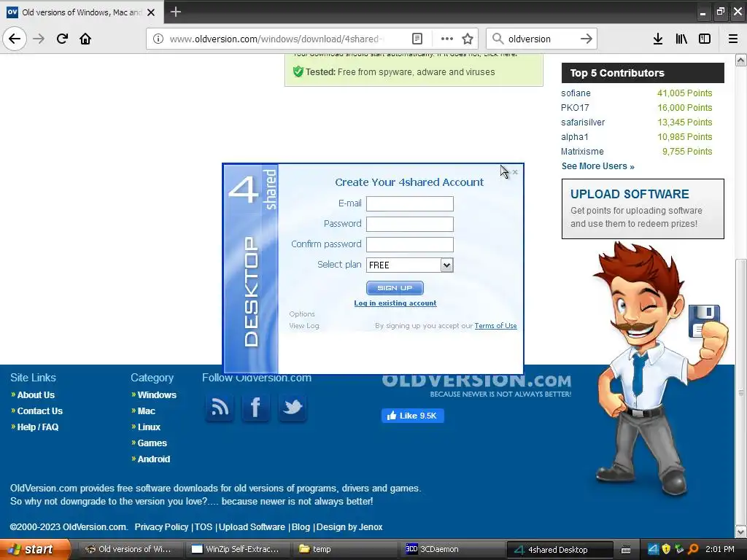This screenshot has width=747, height=560.
Task: Click the browser forward arrow
Action: coord(39,39)
